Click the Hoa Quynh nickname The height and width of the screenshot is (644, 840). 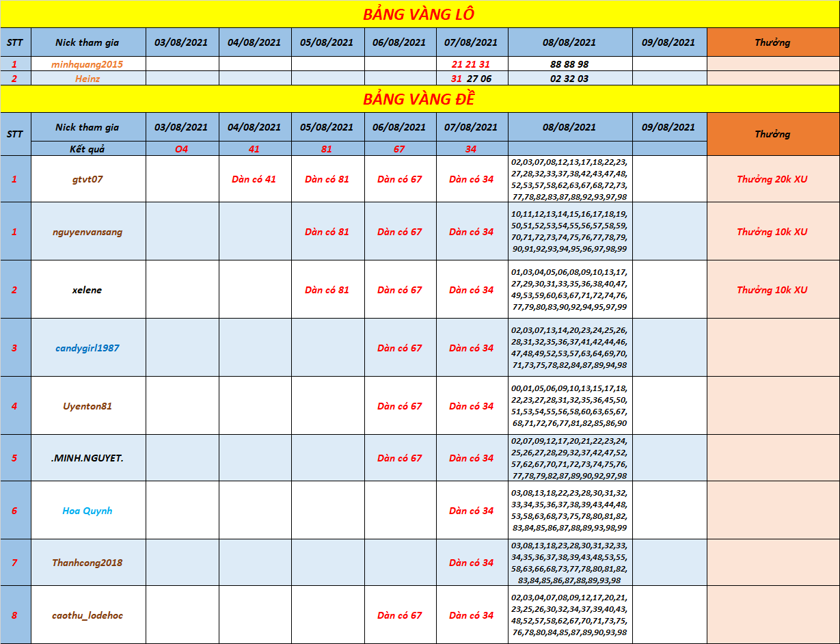87,511
